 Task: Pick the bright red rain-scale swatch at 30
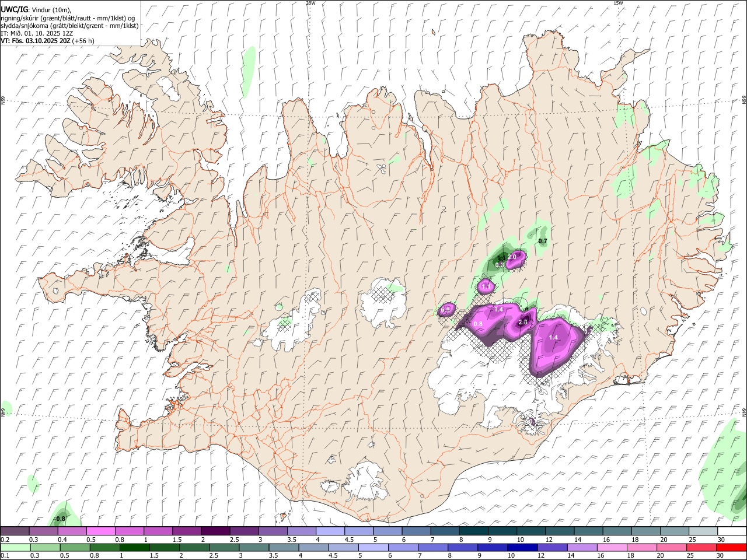pos(731,547)
